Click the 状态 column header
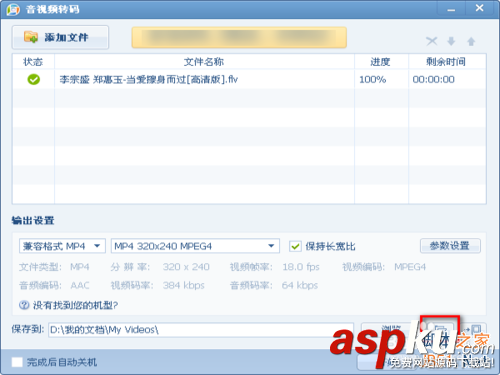The image size is (500, 375). pos(33,62)
